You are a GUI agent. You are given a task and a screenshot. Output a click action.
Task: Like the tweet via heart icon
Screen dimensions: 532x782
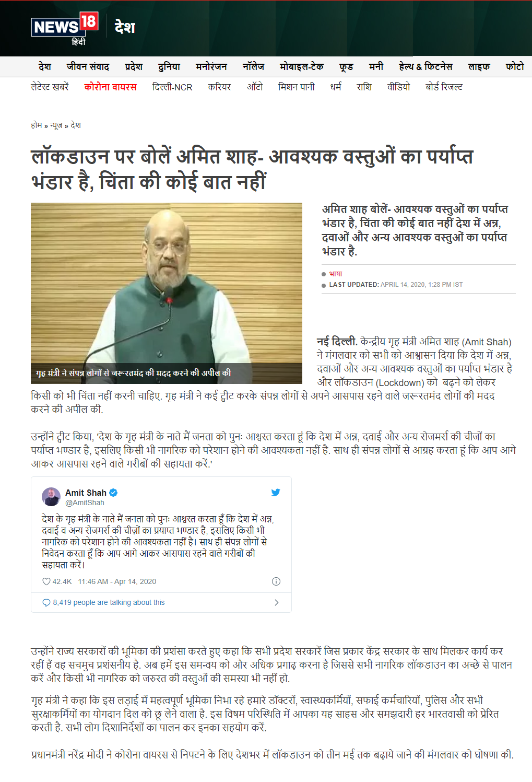coord(46,581)
